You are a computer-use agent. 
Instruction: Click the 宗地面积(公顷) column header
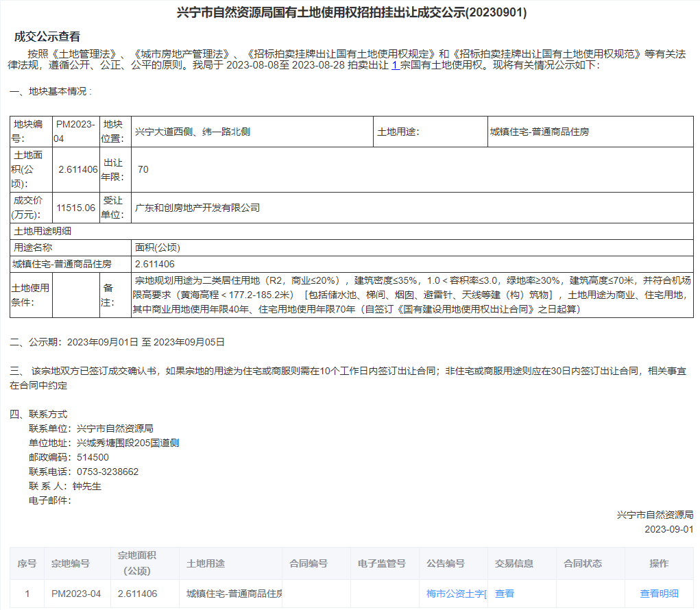pyautogui.click(x=137, y=563)
